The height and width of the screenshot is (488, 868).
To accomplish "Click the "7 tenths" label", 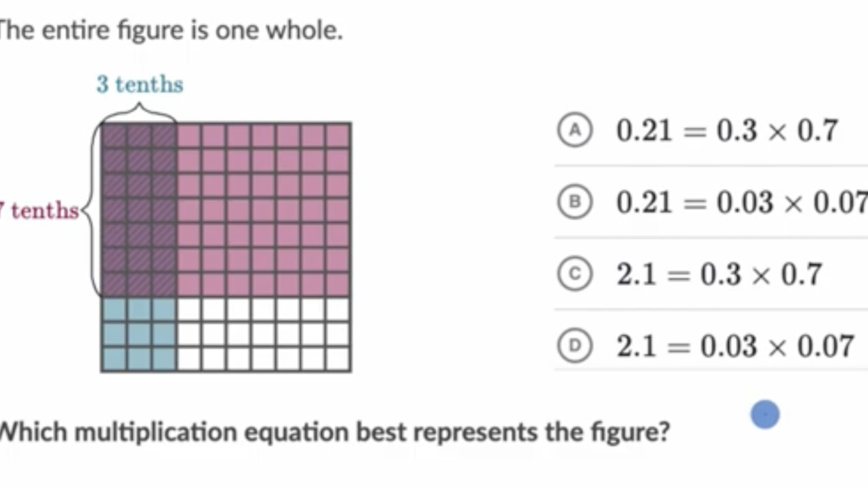I will 39,210.
